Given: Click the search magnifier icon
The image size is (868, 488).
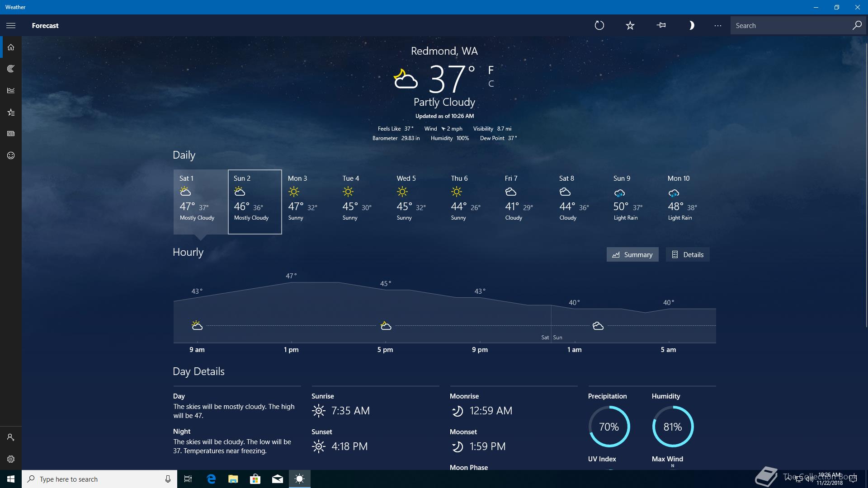Looking at the screenshot, I should point(857,26).
